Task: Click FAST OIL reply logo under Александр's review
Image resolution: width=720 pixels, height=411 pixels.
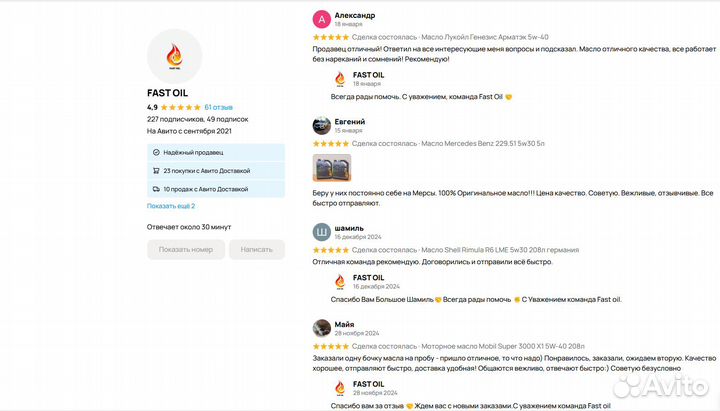Action: (x=339, y=79)
